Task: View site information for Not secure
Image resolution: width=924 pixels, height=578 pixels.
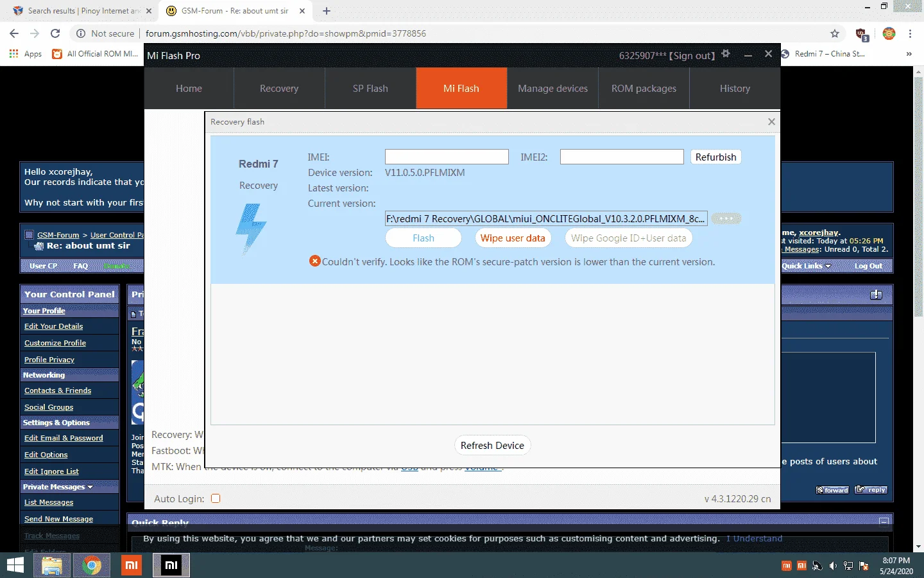Action: pyautogui.click(x=105, y=33)
